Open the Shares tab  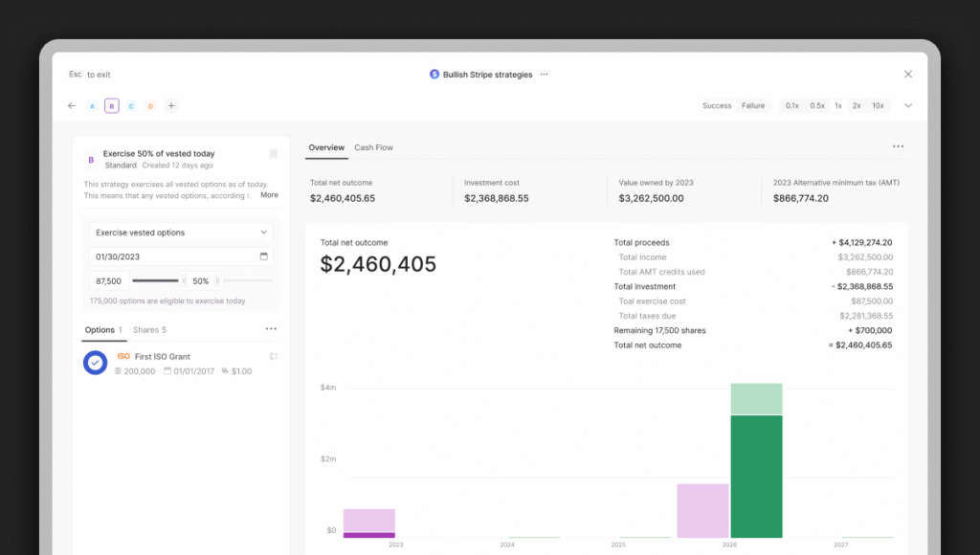click(149, 330)
